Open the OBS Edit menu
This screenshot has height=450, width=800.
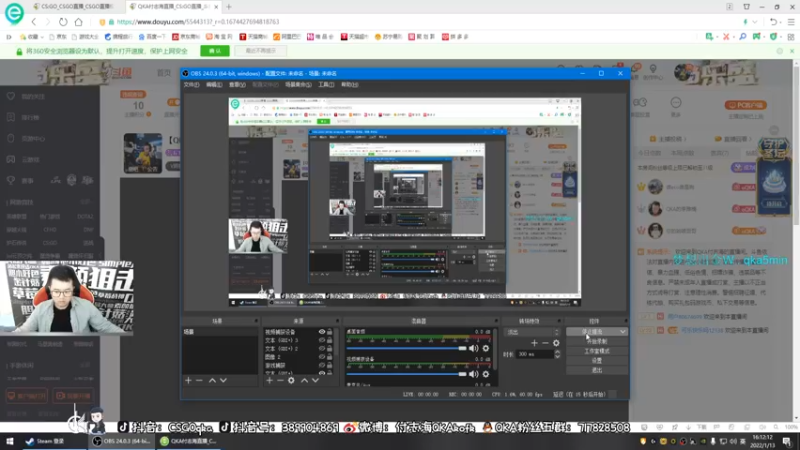pyautogui.click(x=214, y=85)
